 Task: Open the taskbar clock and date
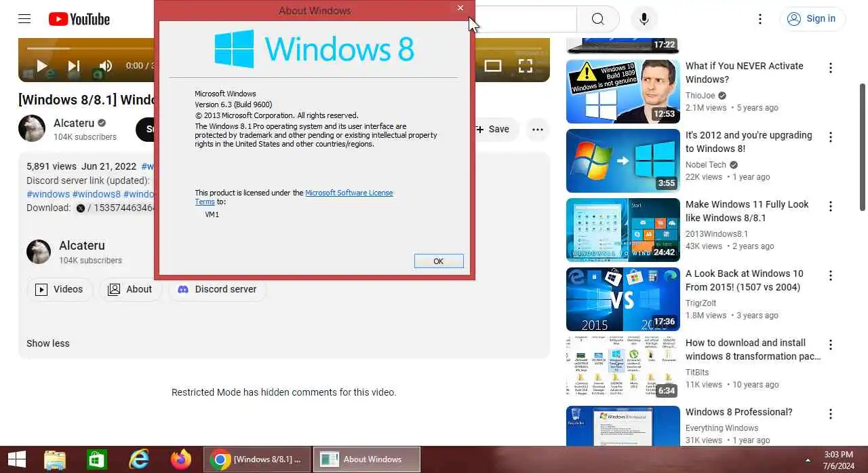coord(838,459)
